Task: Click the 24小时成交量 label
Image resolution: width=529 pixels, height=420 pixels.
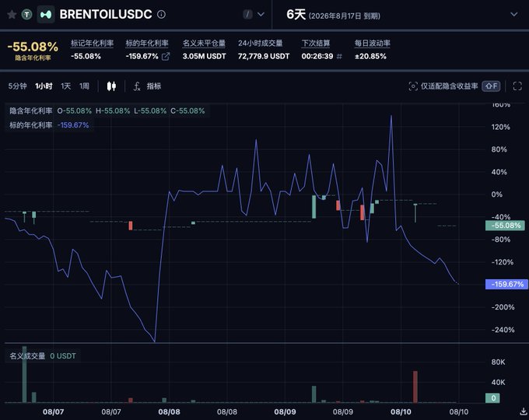Action: tap(260, 44)
